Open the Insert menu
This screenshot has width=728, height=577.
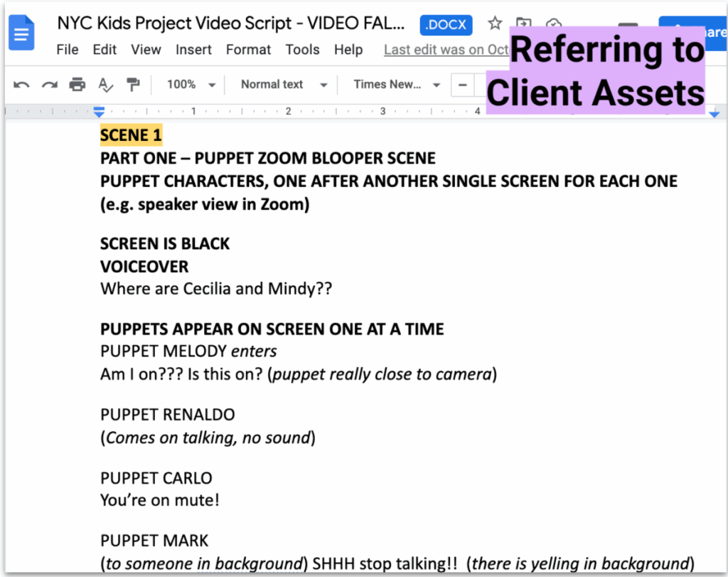193,50
